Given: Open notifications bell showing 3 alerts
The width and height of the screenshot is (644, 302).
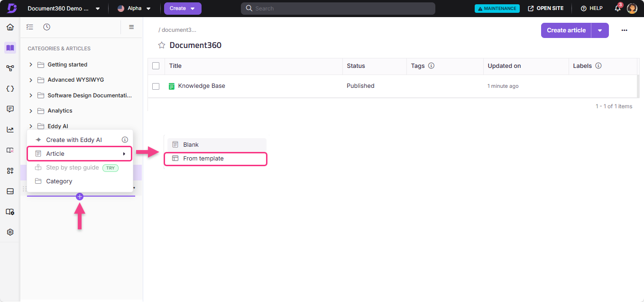Looking at the screenshot, I should coord(617,8).
